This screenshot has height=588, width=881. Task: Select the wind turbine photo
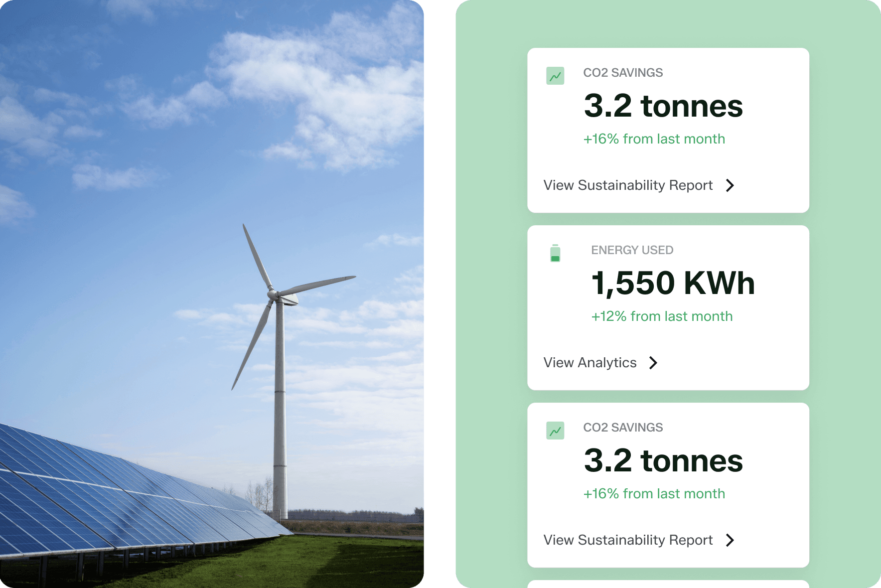coord(212,294)
